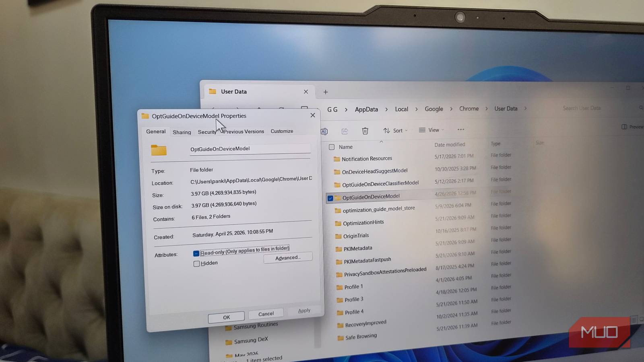This screenshot has width=644, height=362.
Task: Expand the chevron after Google breadcrumb
Action: coord(451,109)
